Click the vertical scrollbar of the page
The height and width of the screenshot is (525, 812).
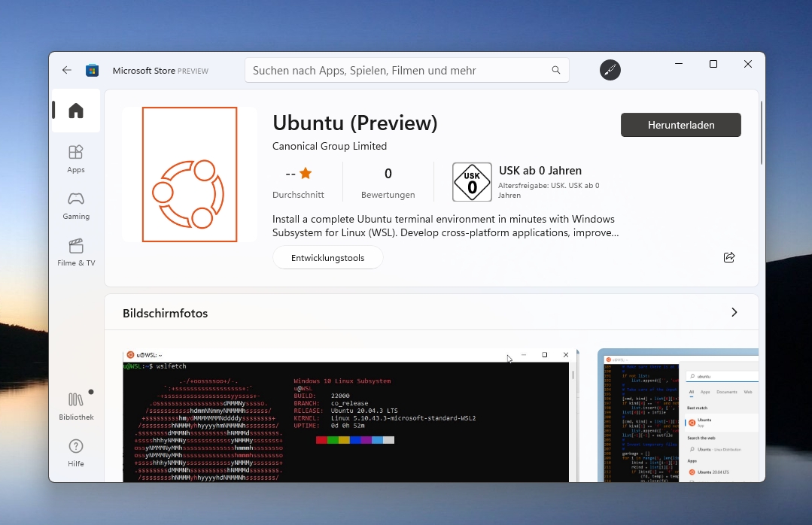tap(762, 133)
